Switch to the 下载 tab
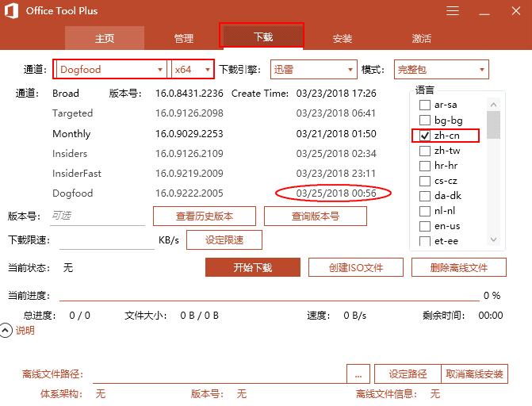 [263, 36]
